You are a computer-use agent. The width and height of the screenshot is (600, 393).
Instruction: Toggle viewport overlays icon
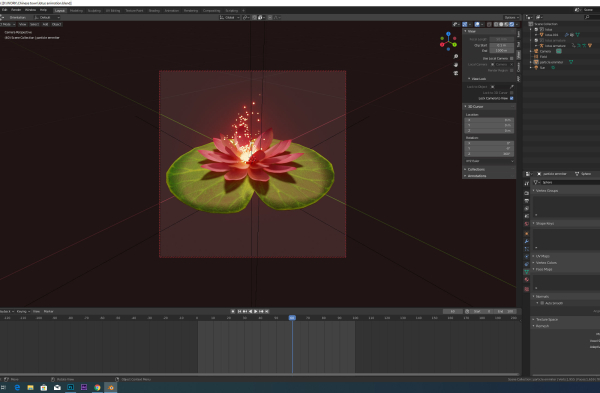click(477, 24)
